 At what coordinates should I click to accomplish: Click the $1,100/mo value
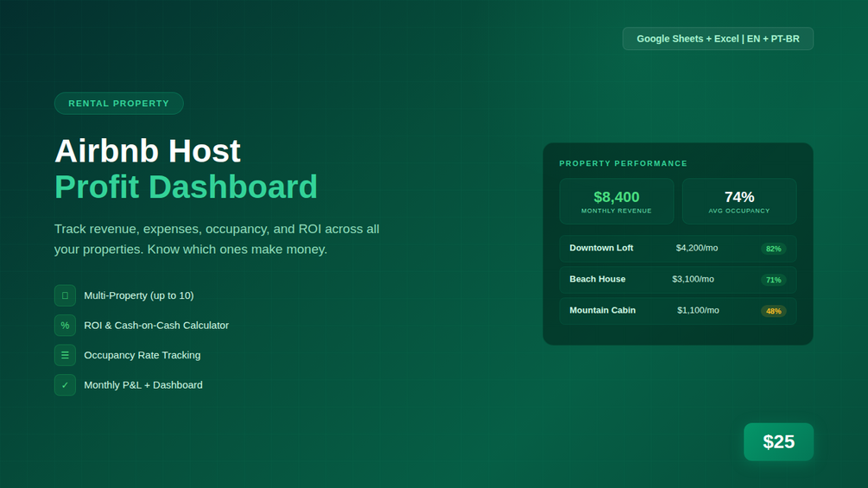pyautogui.click(x=698, y=310)
